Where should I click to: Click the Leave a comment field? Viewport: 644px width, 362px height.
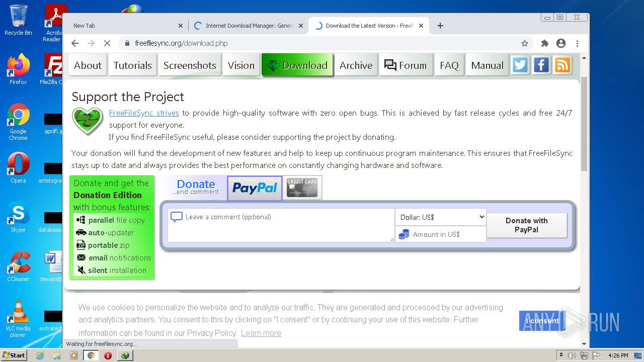point(281,225)
